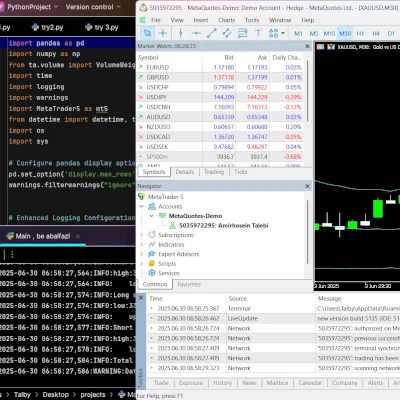Switch chart timeframe to H1

pos(360,33)
